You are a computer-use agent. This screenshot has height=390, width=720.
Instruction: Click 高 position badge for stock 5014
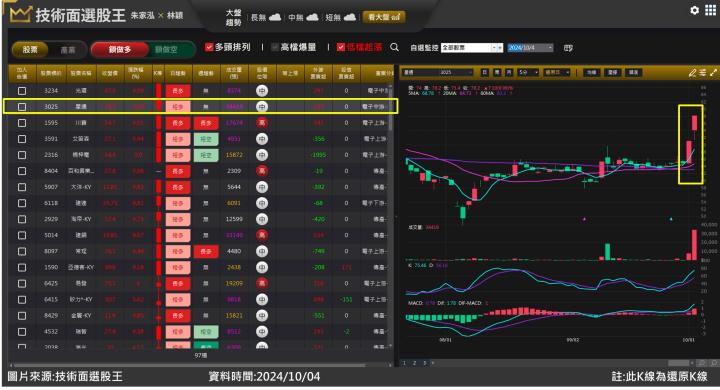pos(262,235)
